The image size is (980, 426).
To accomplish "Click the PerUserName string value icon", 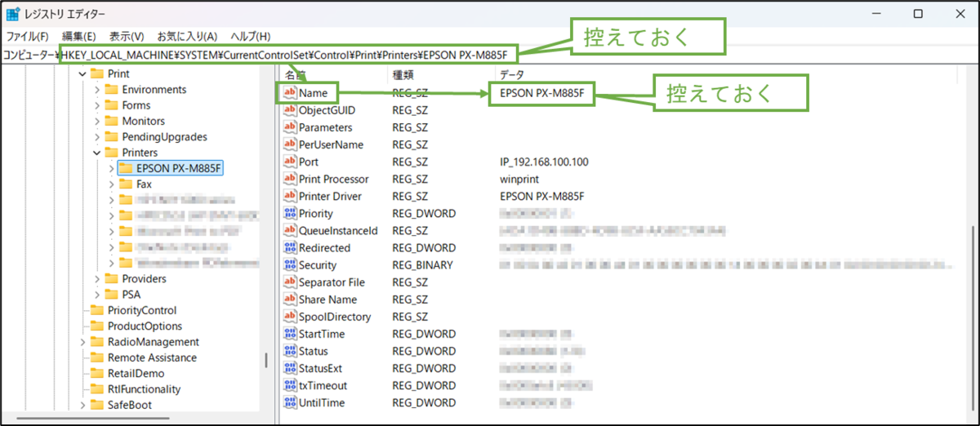I will point(290,144).
